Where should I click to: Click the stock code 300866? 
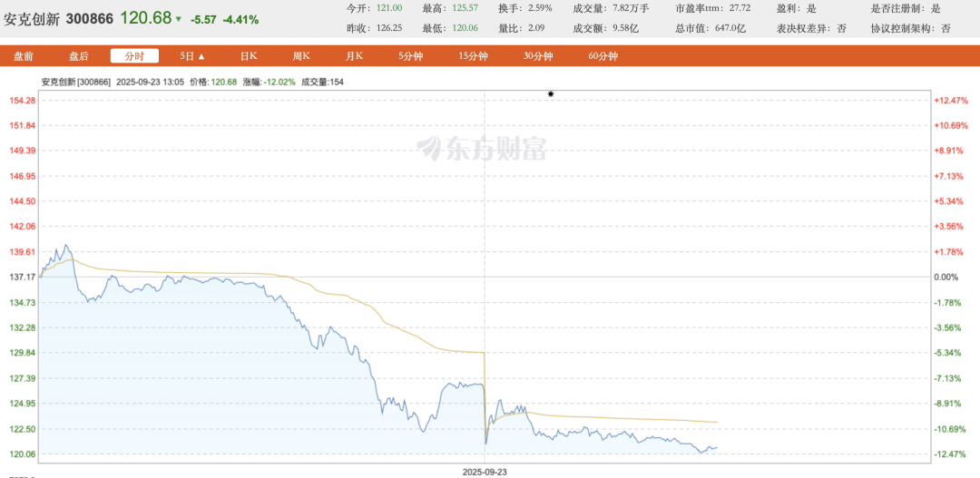[x=89, y=19]
